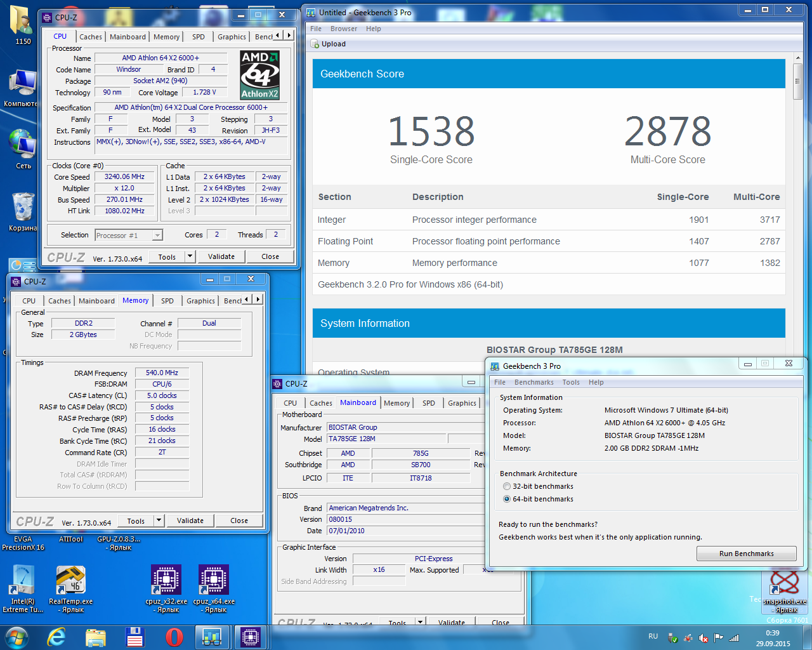Click the DRAM Frequency value 540.0 MHz
Image resolution: width=812 pixels, height=650 pixels.
pos(162,373)
